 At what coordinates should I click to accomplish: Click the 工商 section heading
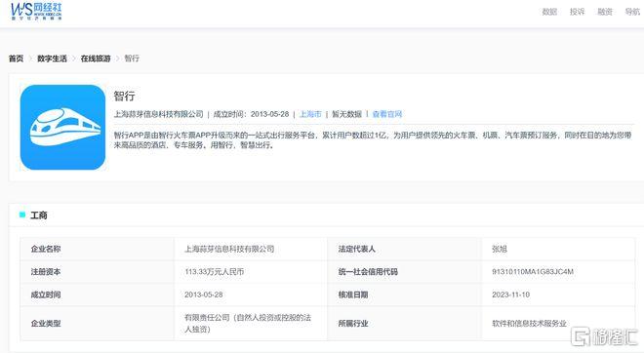click(39, 216)
